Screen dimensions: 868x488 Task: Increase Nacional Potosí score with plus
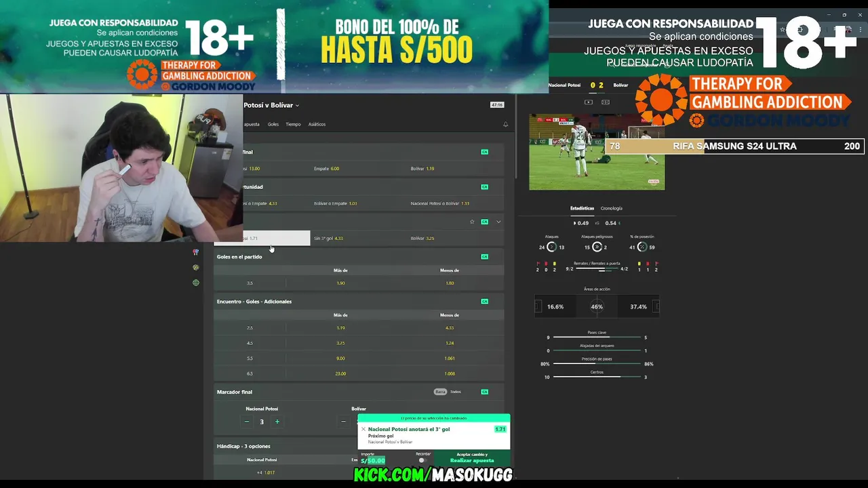pos(277,422)
